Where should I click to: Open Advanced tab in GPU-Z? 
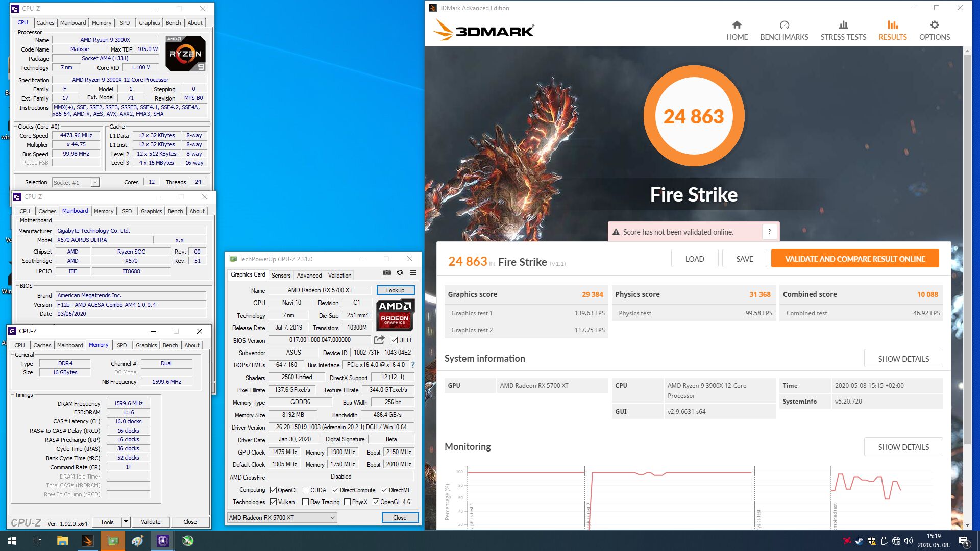point(309,275)
